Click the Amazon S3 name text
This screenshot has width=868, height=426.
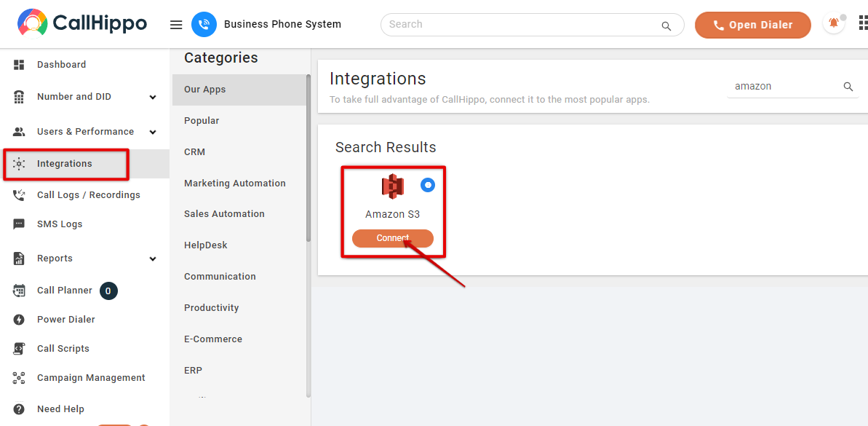392,214
